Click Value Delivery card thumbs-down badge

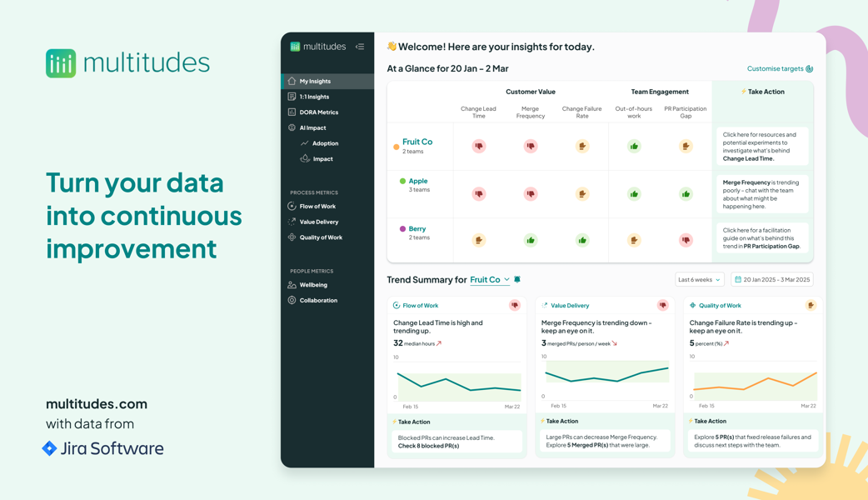[662, 305]
